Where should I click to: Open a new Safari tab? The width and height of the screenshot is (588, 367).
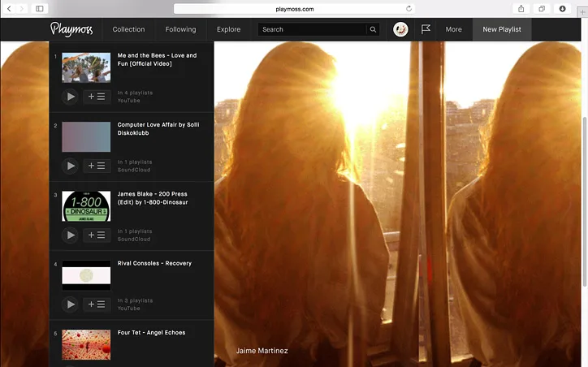pyautogui.click(x=582, y=12)
